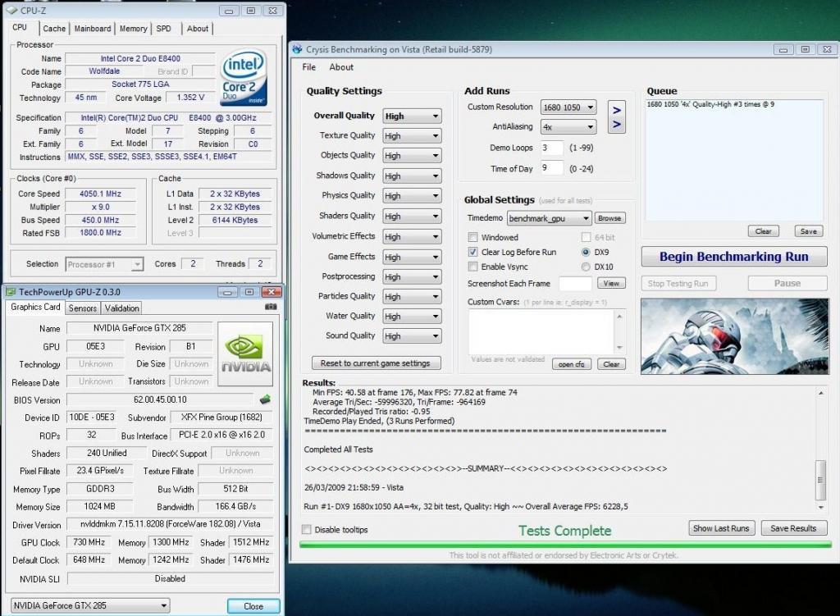Enable Vsync checkbox
Viewport: 840px width, 616px height.
pos(473,267)
